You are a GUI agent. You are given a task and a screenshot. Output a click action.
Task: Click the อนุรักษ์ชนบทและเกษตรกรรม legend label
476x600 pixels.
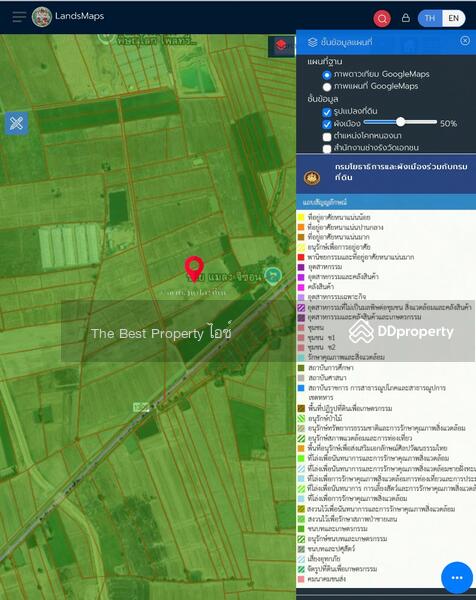click(x=347, y=539)
